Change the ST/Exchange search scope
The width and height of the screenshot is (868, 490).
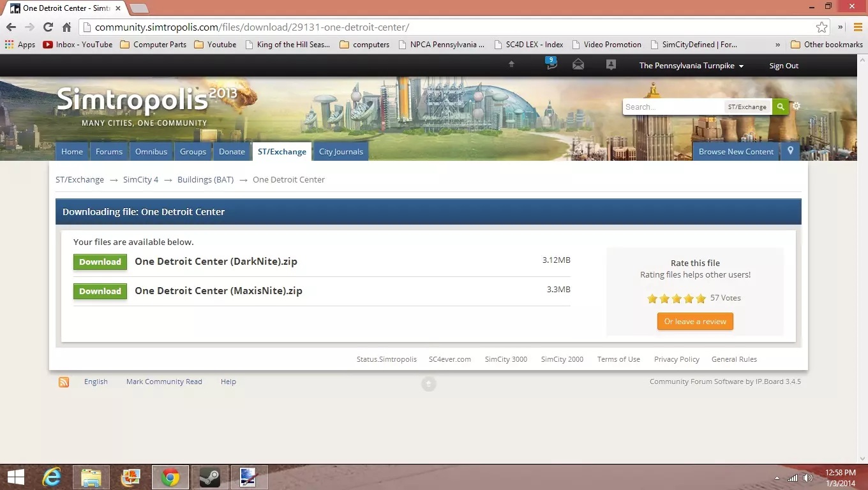pos(747,107)
